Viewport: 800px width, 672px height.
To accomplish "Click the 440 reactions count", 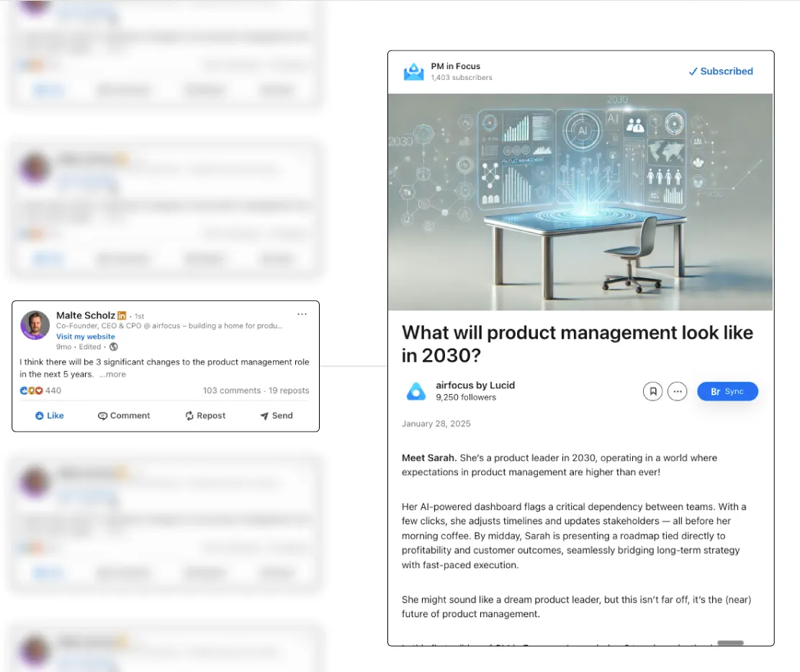I will pyautogui.click(x=53, y=391).
